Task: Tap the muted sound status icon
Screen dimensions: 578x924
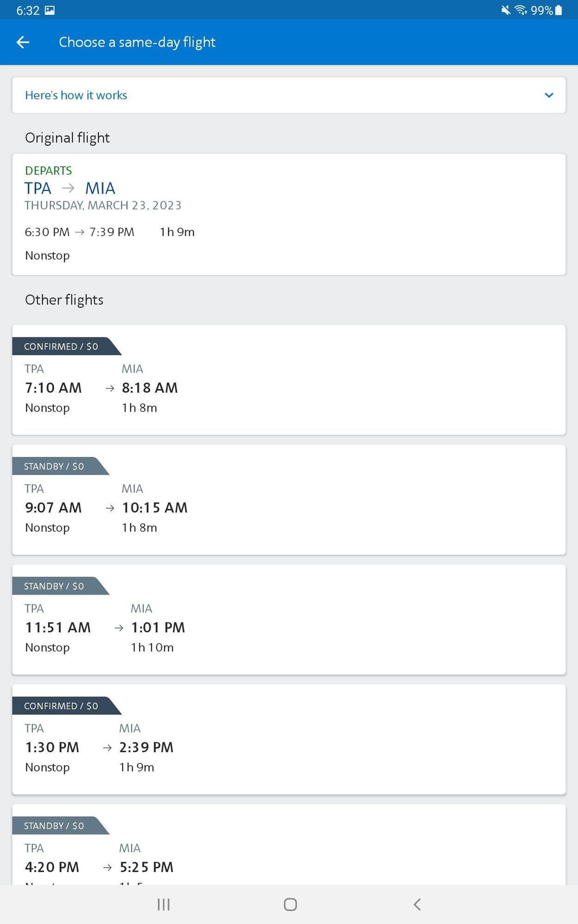Action: pyautogui.click(x=506, y=10)
